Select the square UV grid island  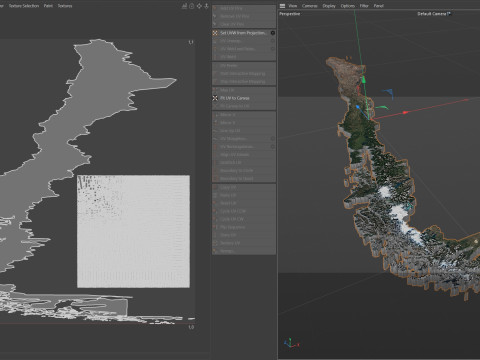tap(133, 231)
